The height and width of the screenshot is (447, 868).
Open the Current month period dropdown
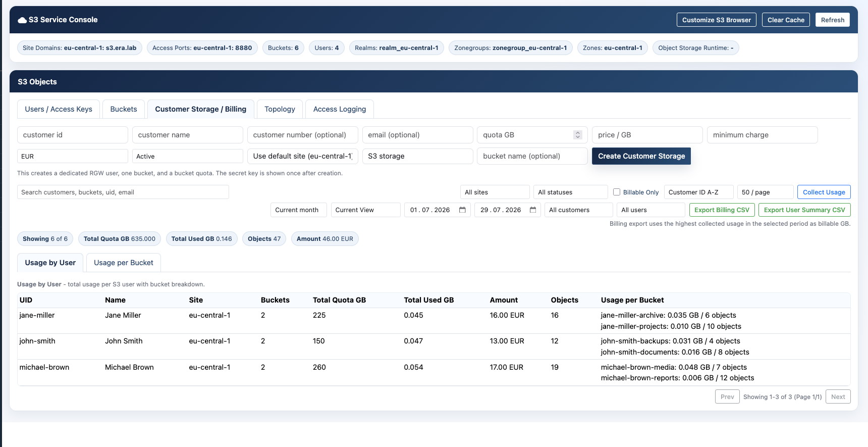[x=299, y=210]
